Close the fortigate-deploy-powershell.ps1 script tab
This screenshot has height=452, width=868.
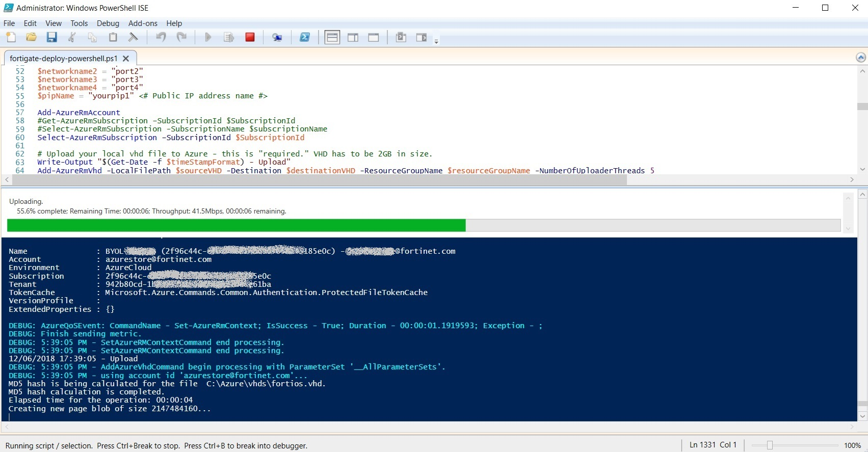pos(126,58)
